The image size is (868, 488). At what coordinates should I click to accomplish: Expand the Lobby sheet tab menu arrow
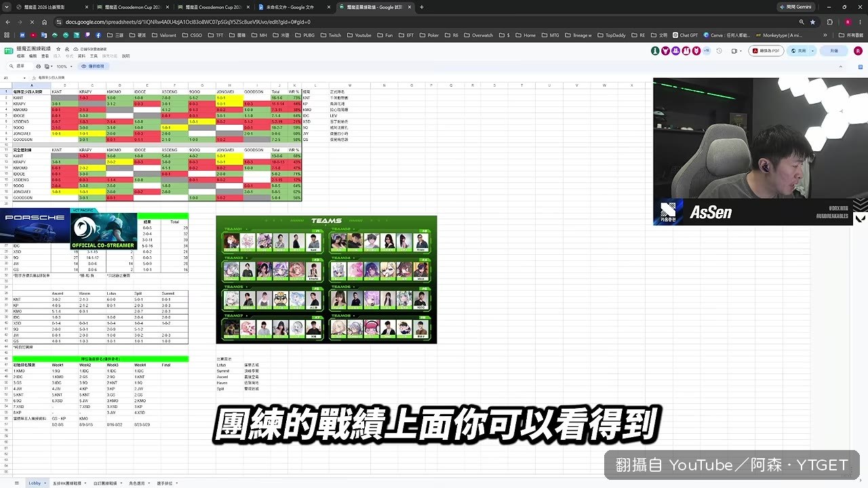pos(45,483)
